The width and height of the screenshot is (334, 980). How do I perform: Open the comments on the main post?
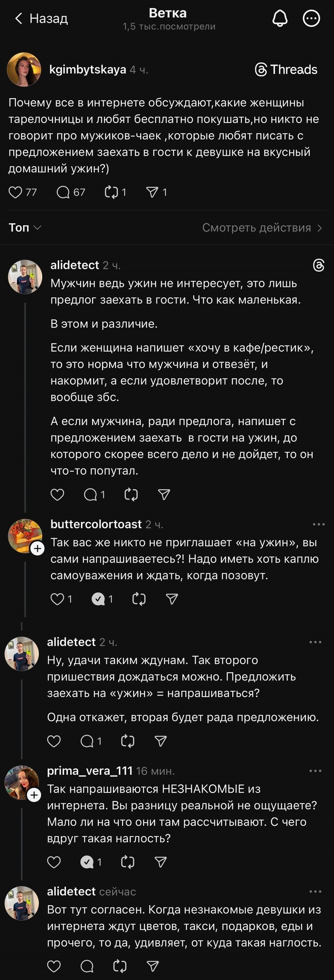[x=63, y=192]
